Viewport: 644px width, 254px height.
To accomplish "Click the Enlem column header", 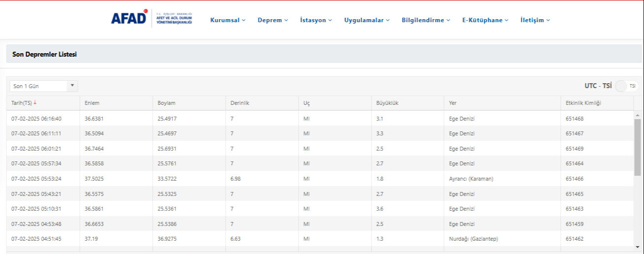I will 92,103.
